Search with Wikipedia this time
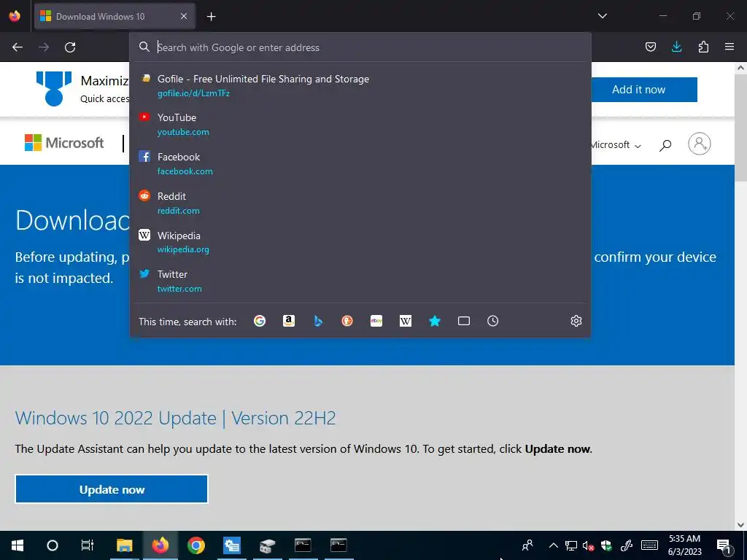This screenshot has height=560, width=747. 406,321
